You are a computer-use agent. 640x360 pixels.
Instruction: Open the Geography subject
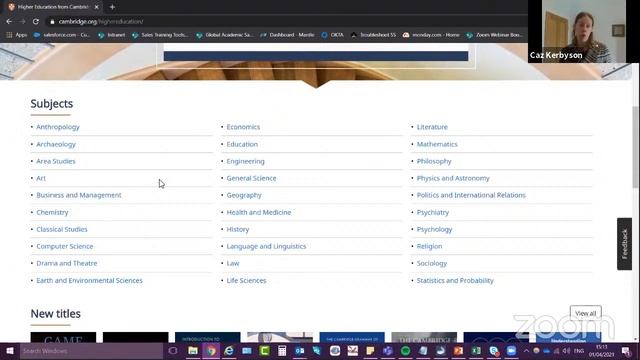click(244, 195)
